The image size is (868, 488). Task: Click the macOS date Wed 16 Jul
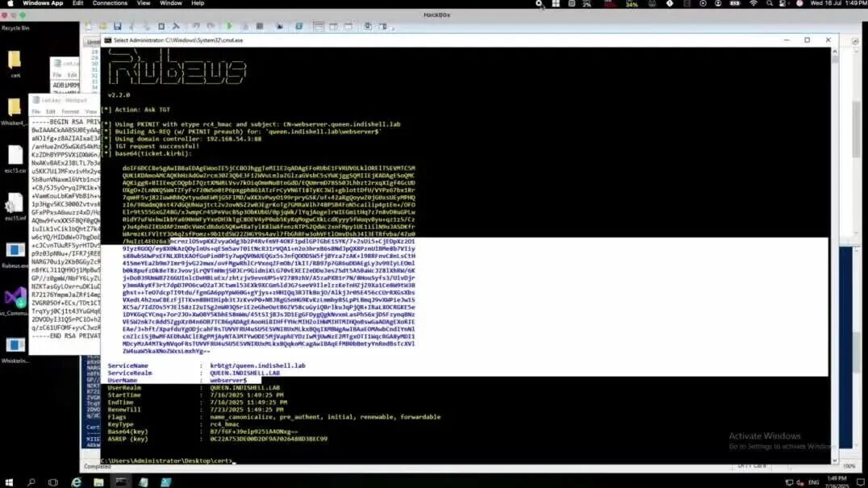(827, 3)
